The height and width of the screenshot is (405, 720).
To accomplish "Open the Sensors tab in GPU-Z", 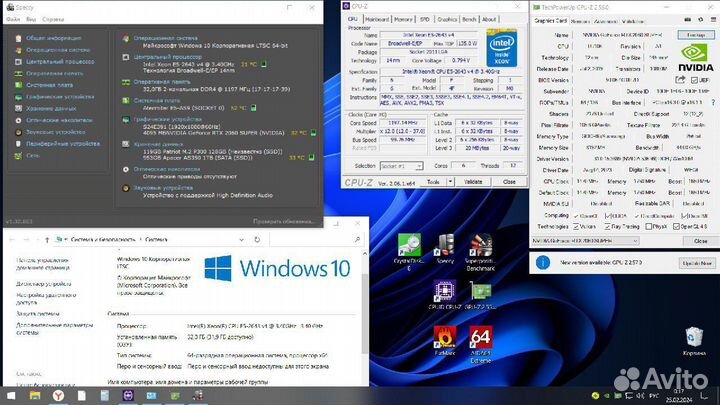I will click(x=580, y=21).
